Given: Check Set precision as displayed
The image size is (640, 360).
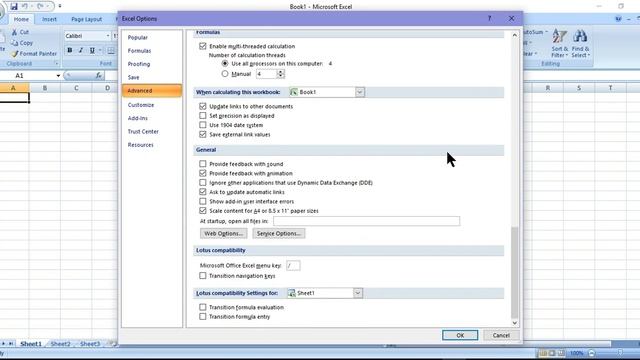Looking at the screenshot, I should [x=203, y=116].
